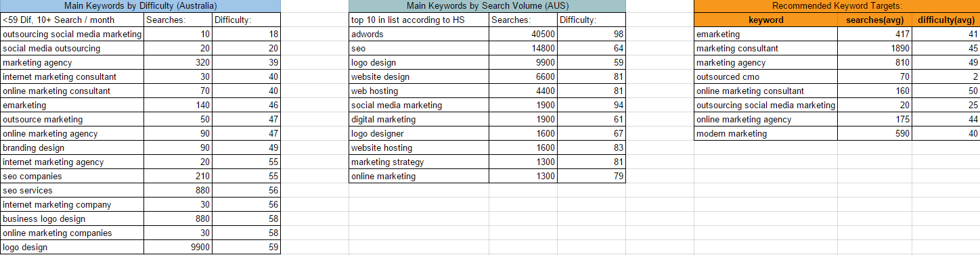The width and height of the screenshot is (980, 255).
Task: Select the 'social media marketing' cell in the volume table
Action: point(419,105)
